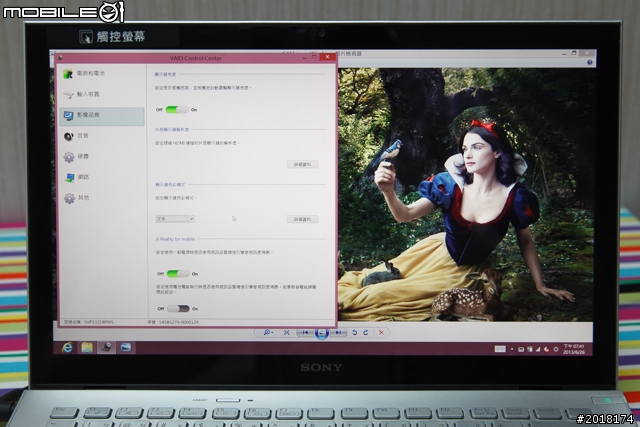Click the network signal tray icon

pyautogui.click(x=538, y=349)
